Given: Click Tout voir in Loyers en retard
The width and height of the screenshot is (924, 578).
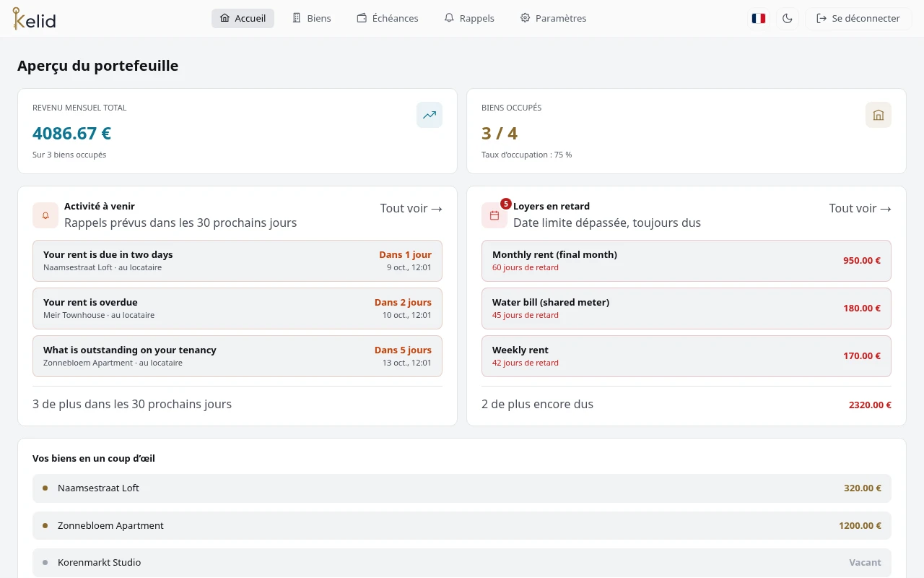Looking at the screenshot, I should [x=860, y=208].
